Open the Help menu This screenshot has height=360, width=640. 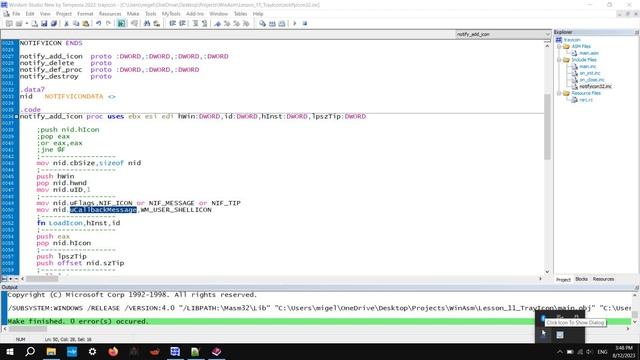tap(258, 14)
